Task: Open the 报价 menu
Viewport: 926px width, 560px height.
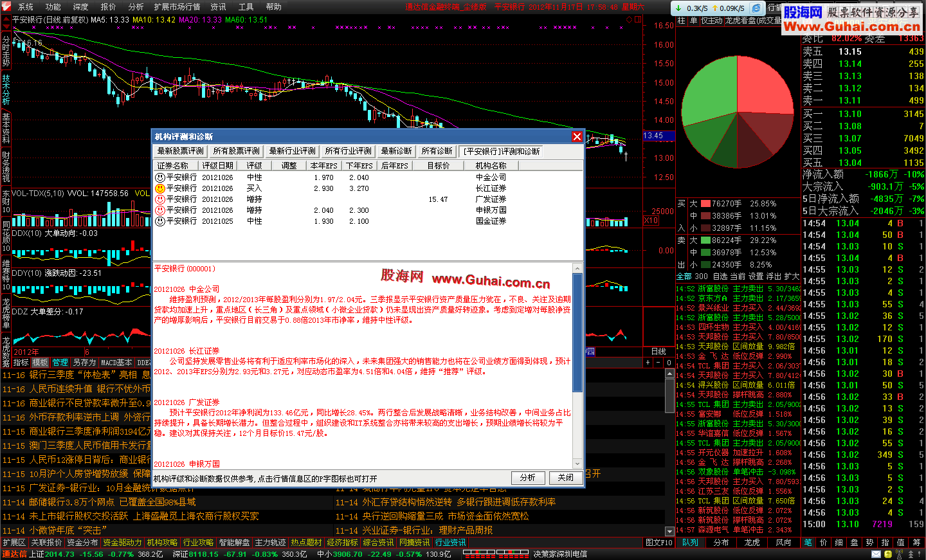Action: click(x=108, y=6)
